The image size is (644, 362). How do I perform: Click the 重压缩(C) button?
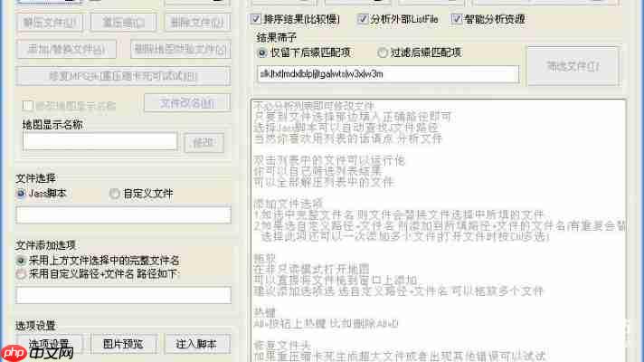pos(123,23)
